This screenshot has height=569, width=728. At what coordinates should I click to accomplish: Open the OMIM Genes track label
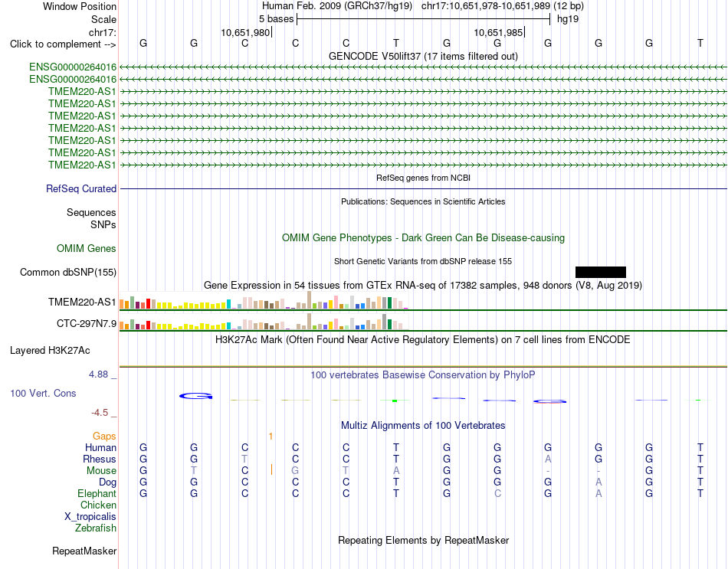[87, 248]
